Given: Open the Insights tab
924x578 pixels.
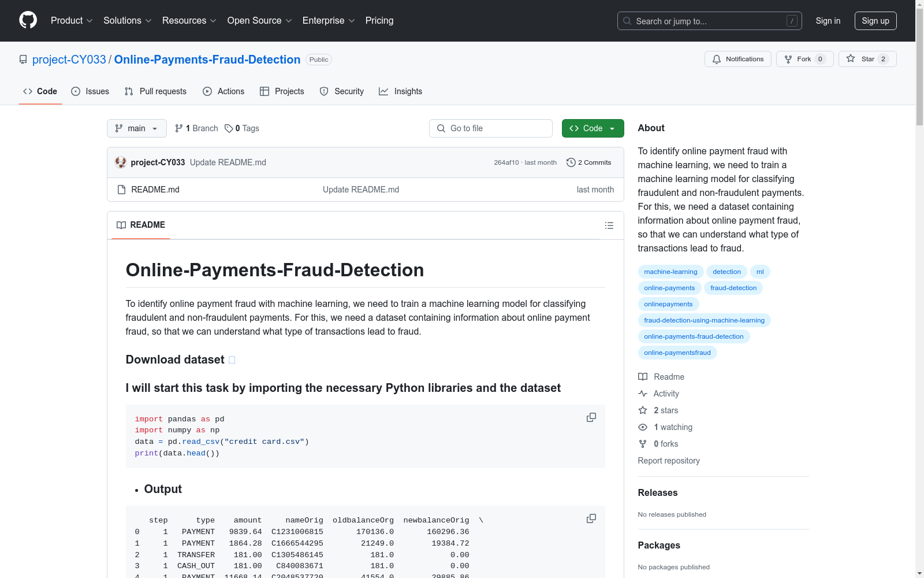Looking at the screenshot, I should pyautogui.click(x=401, y=91).
